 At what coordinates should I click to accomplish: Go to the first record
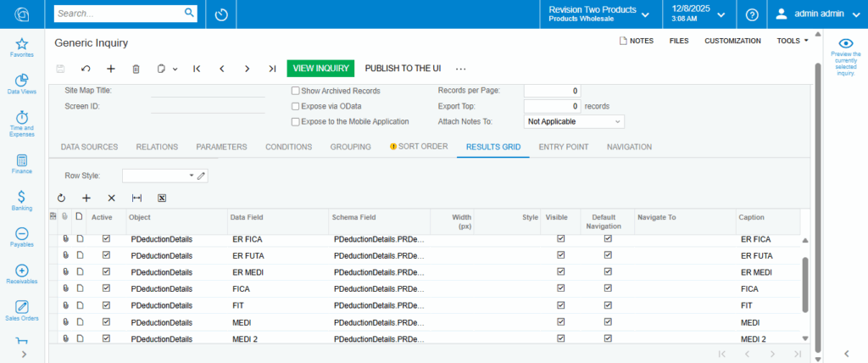pos(197,69)
